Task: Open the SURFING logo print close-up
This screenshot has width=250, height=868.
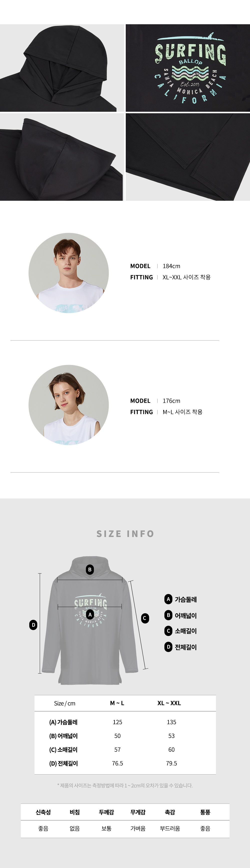Action: (x=188, y=68)
